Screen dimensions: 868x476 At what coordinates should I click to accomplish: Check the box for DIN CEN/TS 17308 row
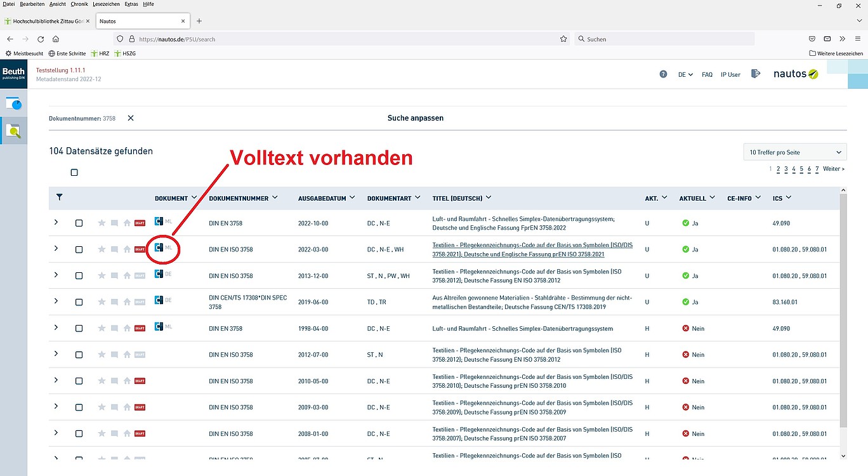pyautogui.click(x=79, y=302)
